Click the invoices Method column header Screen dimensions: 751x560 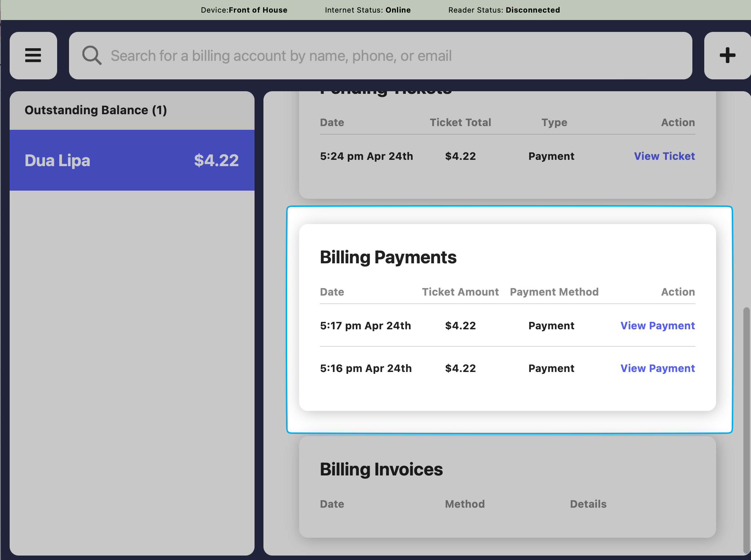(x=465, y=504)
